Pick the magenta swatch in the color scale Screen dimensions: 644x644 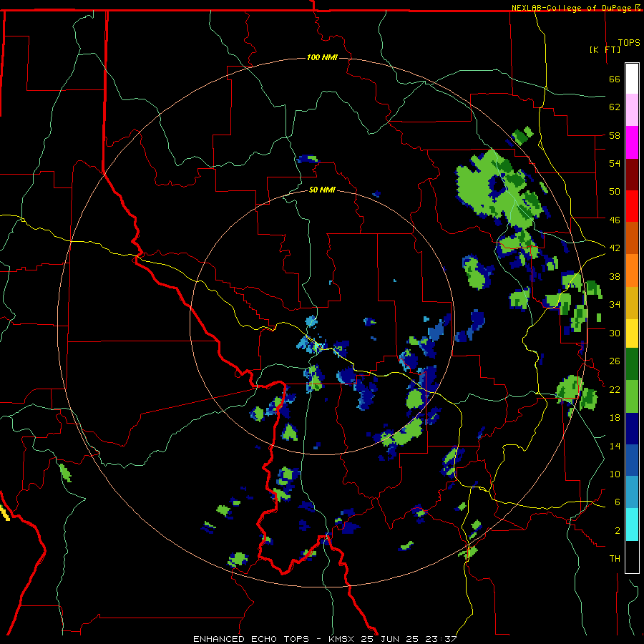632,142
